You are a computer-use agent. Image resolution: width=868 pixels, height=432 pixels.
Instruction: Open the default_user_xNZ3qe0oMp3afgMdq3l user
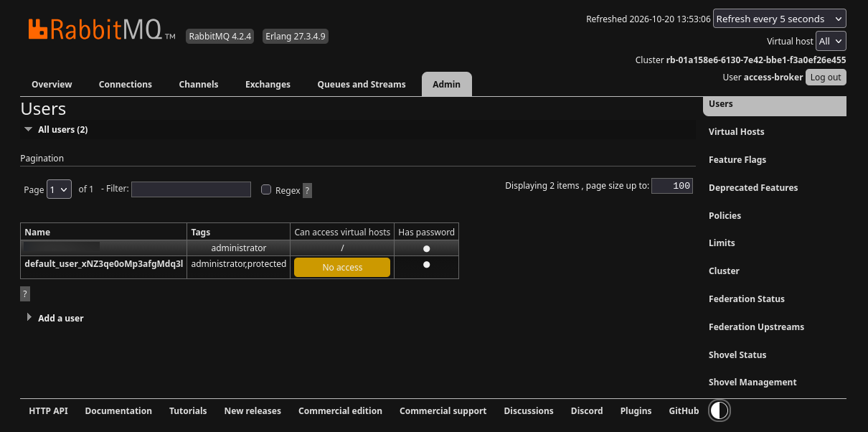(104, 263)
